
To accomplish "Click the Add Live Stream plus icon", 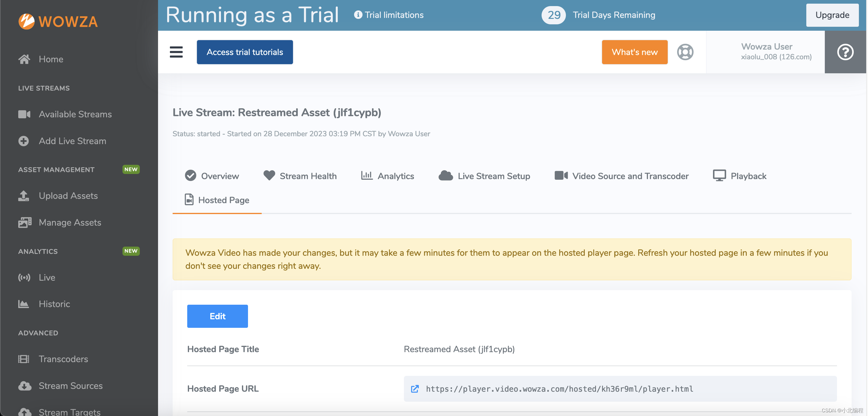I will pyautogui.click(x=24, y=141).
